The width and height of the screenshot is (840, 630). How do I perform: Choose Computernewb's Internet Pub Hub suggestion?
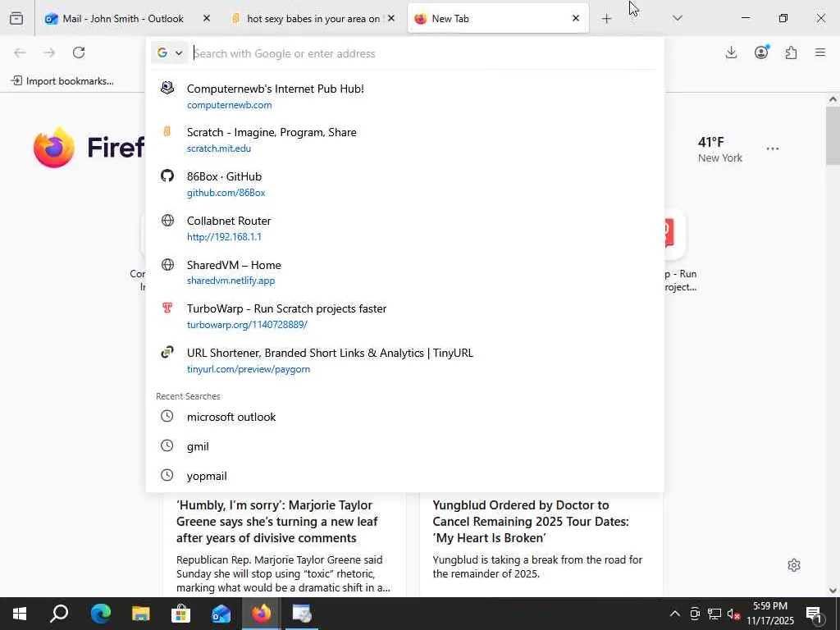click(x=404, y=96)
